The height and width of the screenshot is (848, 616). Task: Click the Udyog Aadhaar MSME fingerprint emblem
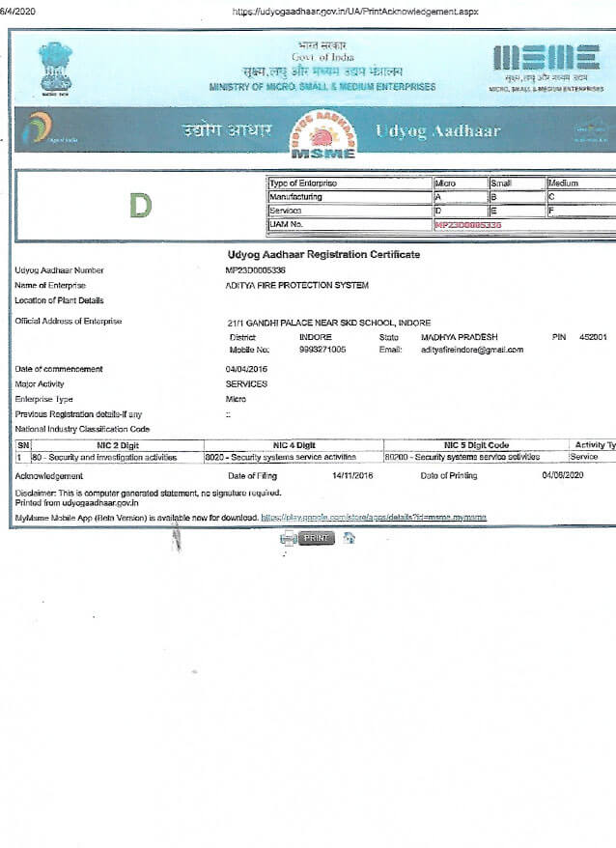322,134
